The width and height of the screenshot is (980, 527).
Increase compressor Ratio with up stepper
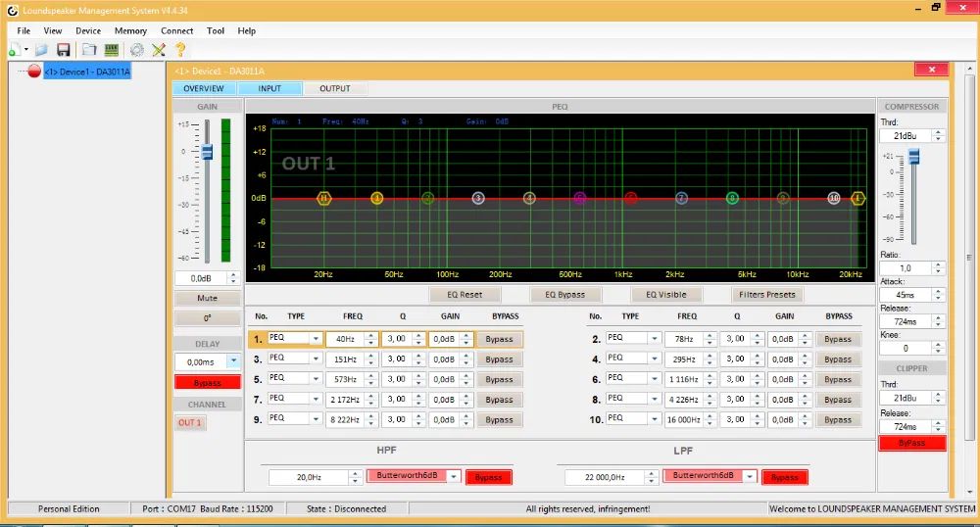point(938,264)
